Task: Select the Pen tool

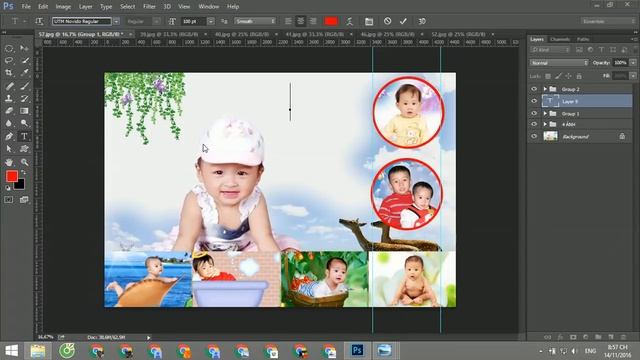Action: click(x=9, y=136)
